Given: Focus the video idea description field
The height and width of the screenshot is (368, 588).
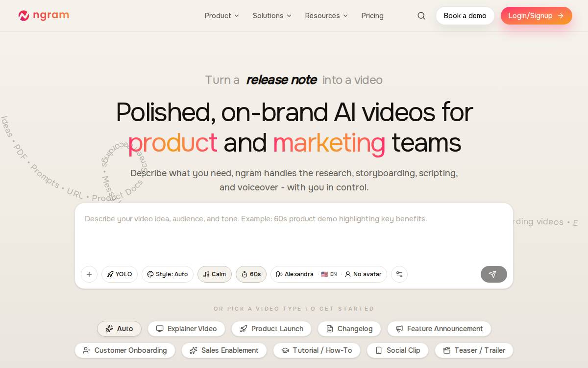Looking at the screenshot, I should 294,233.
